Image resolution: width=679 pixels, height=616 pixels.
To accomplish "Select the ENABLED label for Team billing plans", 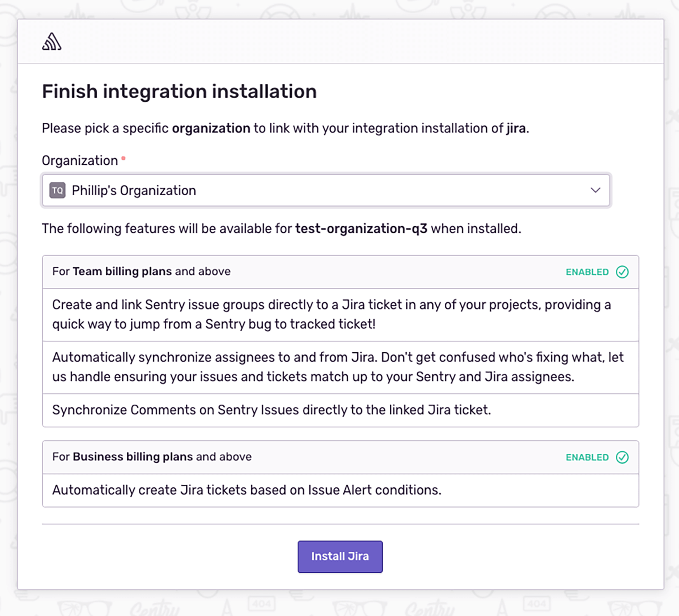I will 587,272.
